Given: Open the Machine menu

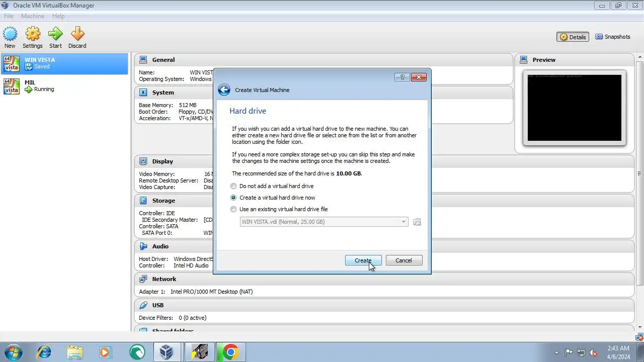Looking at the screenshot, I should (x=33, y=16).
